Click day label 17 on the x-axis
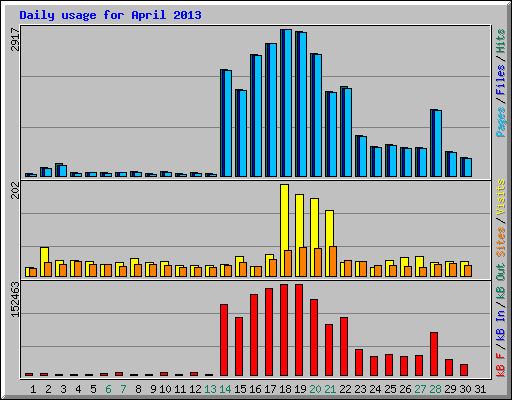The width and height of the screenshot is (512, 400). (270, 389)
